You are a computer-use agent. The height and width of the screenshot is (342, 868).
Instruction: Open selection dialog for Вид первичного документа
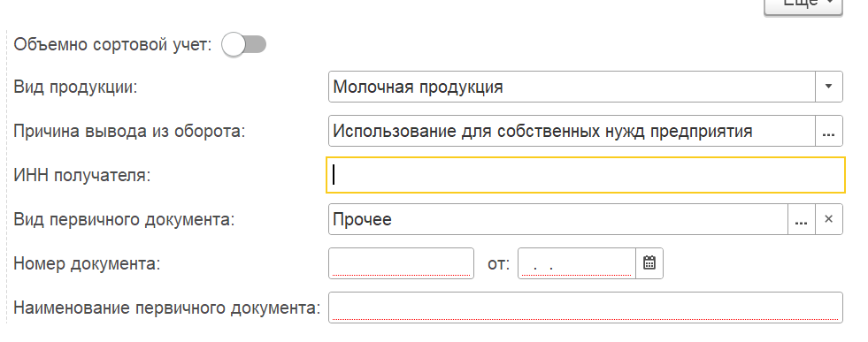click(x=801, y=219)
